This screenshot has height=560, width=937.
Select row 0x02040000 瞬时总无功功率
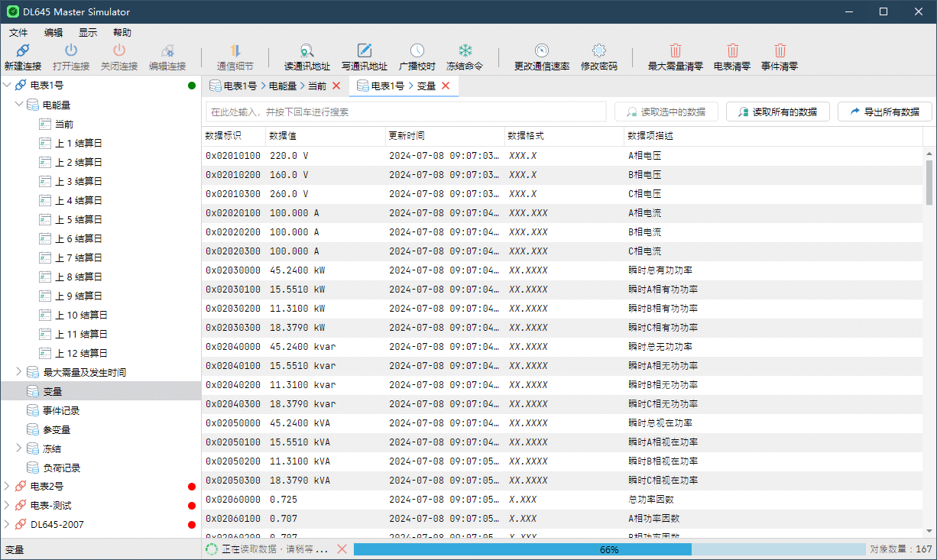[563, 347]
